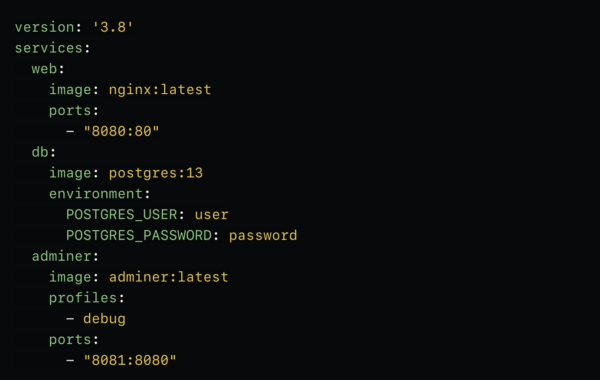Click the password value text
Viewport: 600px width, 380px height.
tap(263, 235)
